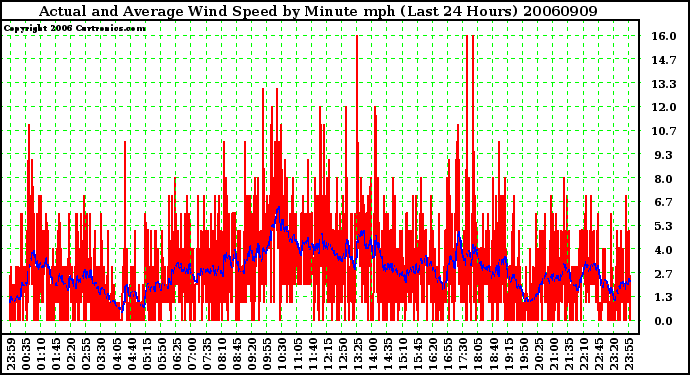Click the 18:40 time label
Viewport: 690px width, 375px height.
click(493, 354)
